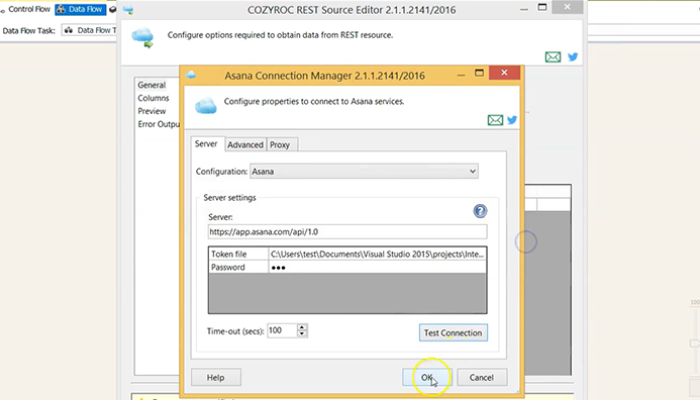The width and height of the screenshot is (700, 400).
Task: Decrease the Time-out value with the down arrow
Action: click(x=302, y=334)
